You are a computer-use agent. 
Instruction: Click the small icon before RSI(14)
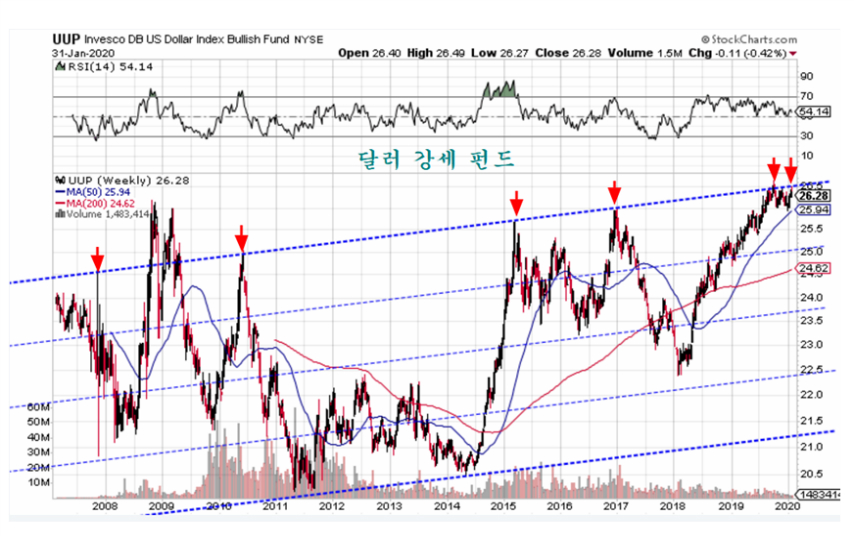tap(60, 66)
